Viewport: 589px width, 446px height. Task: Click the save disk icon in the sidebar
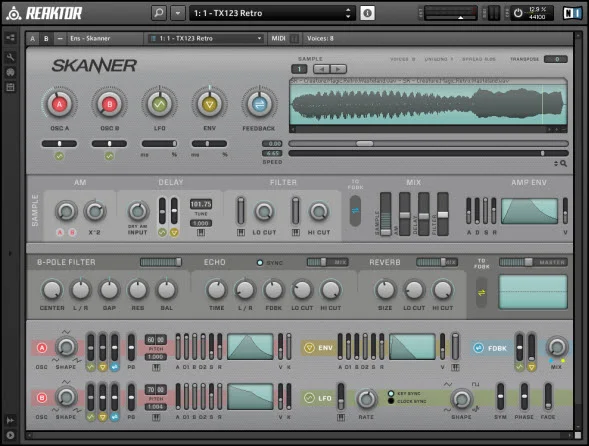coord(10,87)
